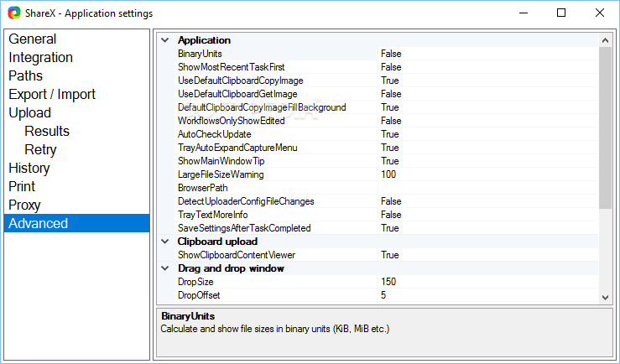Open the Proxy settings section
Viewport: 620px width, 364px height.
[24, 205]
